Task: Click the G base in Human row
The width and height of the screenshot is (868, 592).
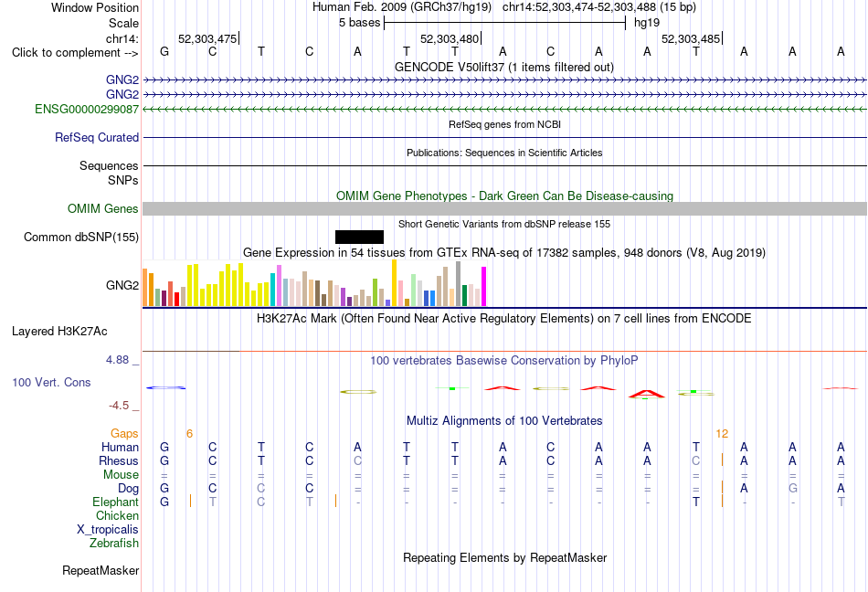Action: point(164,447)
